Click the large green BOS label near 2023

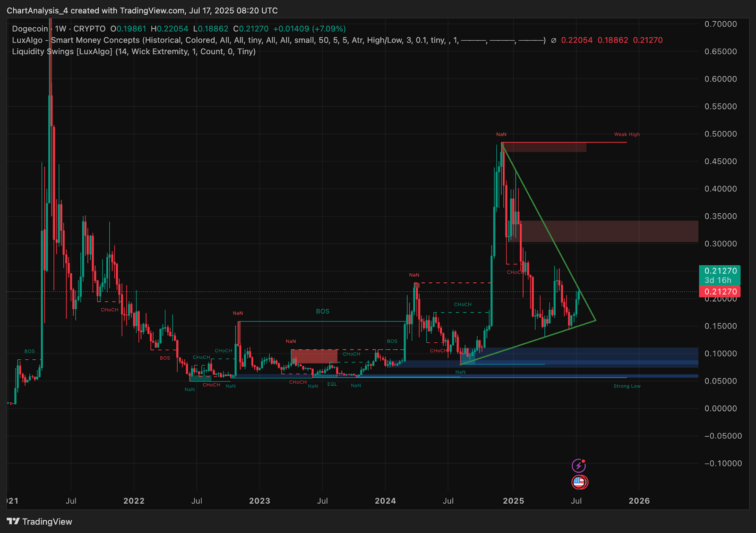[x=323, y=311]
